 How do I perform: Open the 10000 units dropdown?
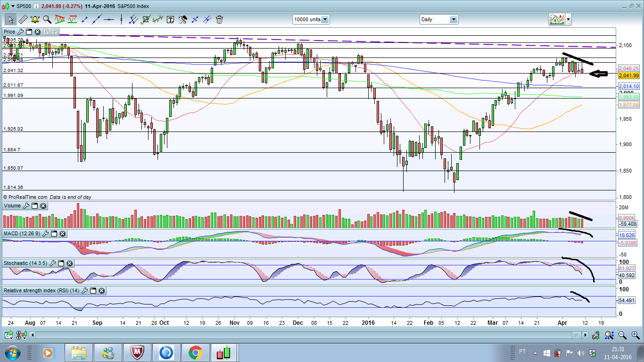(x=325, y=19)
